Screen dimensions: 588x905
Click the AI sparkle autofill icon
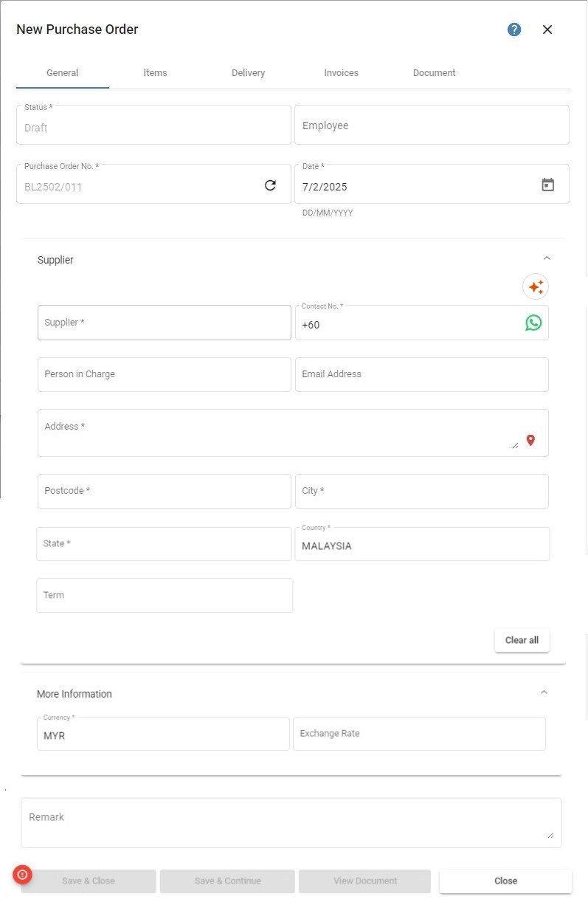tap(536, 286)
